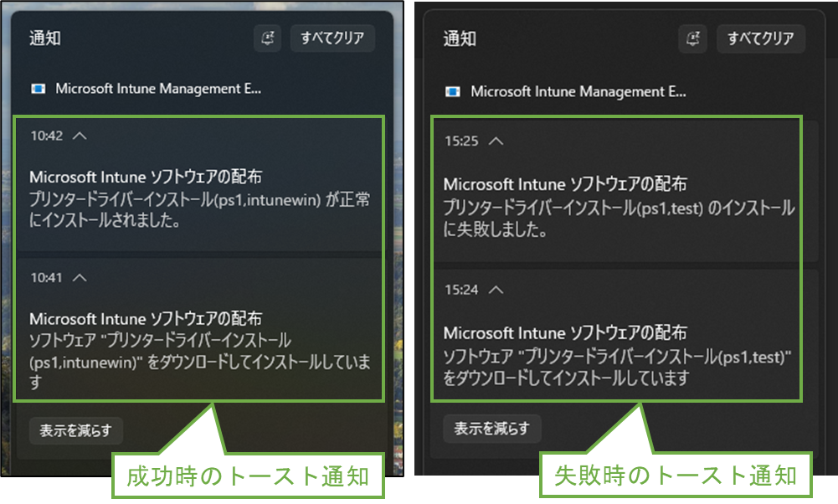This screenshot has width=838, height=504.
Task: Toggle do-not-disturb bell icon in right panel
Action: pyautogui.click(x=692, y=39)
